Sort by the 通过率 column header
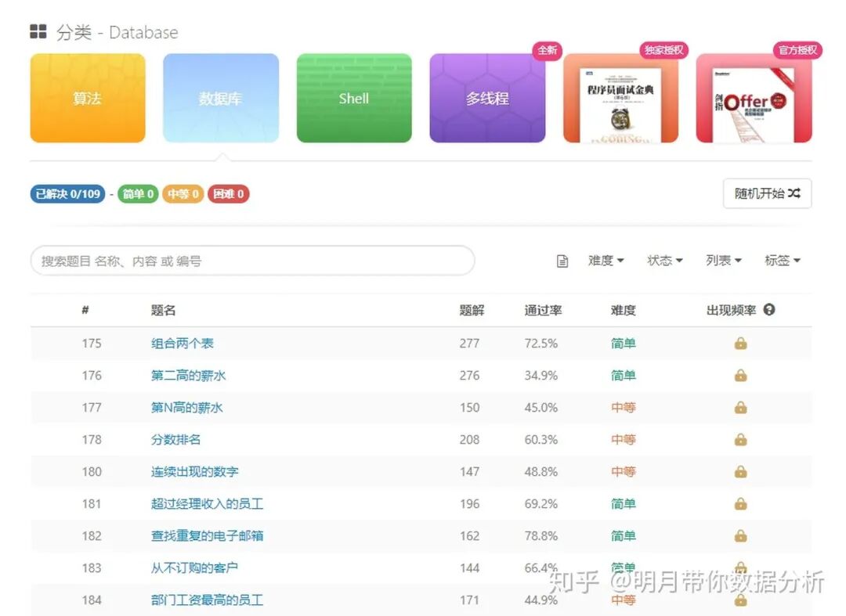The width and height of the screenshot is (846, 616). click(x=543, y=311)
